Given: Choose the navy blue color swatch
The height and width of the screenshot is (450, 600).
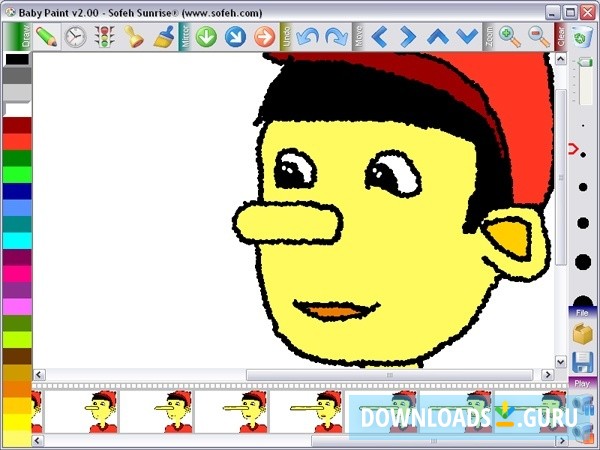Looking at the screenshot, I should pyautogui.click(x=17, y=191).
